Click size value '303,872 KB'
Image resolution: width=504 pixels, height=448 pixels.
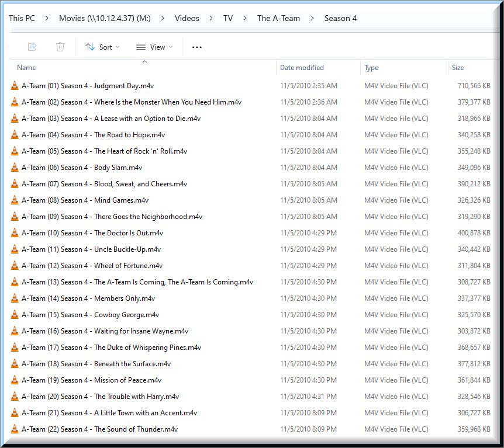tap(474, 331)
